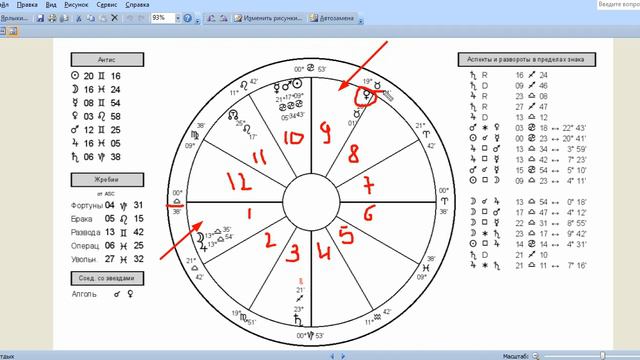Go to previous picture arrow
Screen dimensions: 640x360
[332, 356]
